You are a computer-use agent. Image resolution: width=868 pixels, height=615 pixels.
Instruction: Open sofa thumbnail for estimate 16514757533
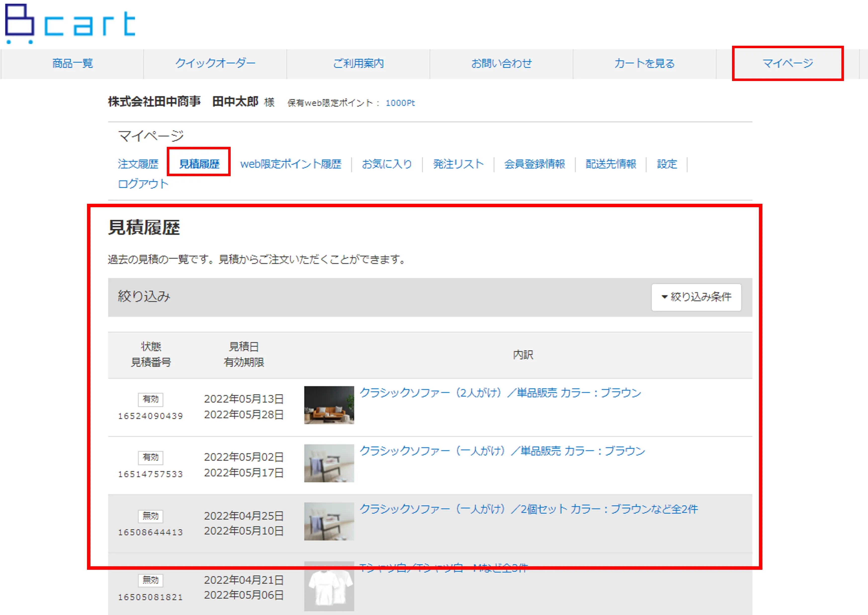[x=329, y=463]
